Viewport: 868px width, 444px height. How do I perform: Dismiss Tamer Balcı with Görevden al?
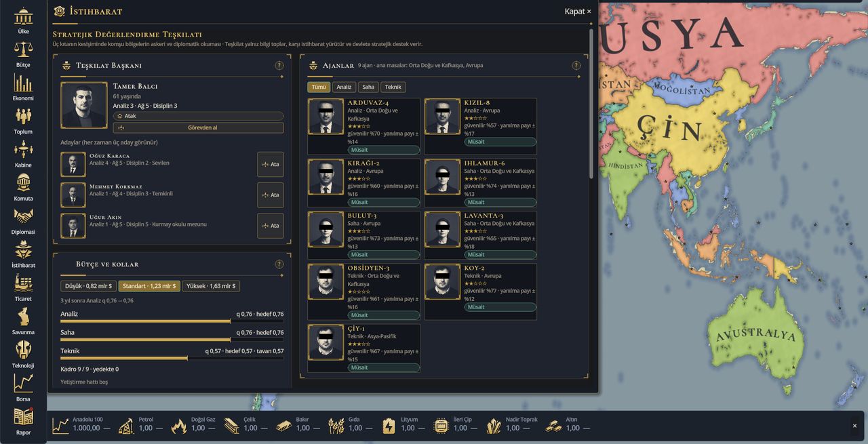tap(198, 127)
